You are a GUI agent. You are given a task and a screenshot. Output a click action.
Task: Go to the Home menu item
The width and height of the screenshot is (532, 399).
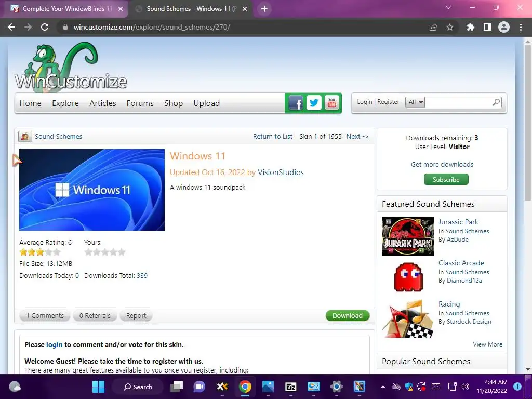(30, 103)
